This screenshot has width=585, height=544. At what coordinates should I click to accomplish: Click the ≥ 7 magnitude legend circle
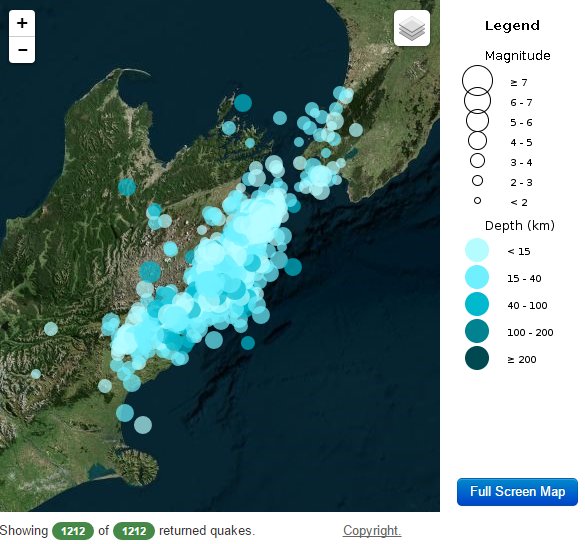click(x=477, y=81)
